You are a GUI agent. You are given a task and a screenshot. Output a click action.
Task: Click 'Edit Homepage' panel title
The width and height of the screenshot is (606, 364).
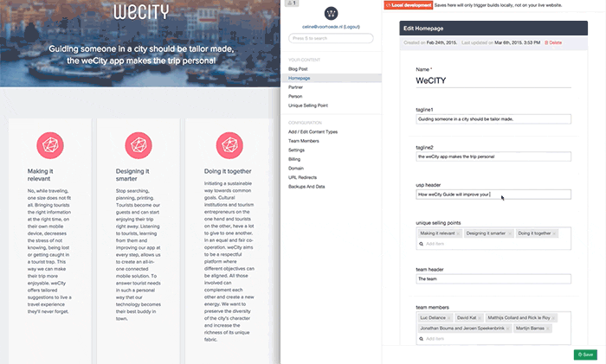point(423,29)
